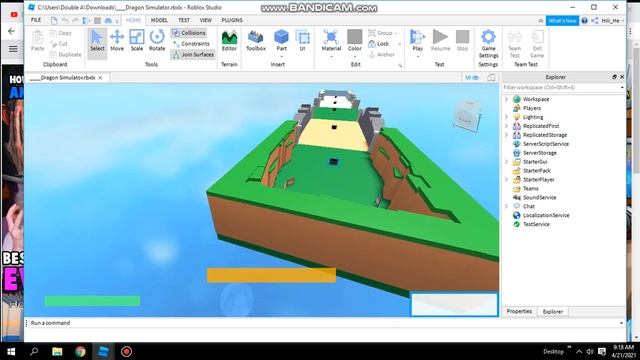Switch to the VIEW ribbon tab
The image size is (640, 360).
(x=205, y=20)
